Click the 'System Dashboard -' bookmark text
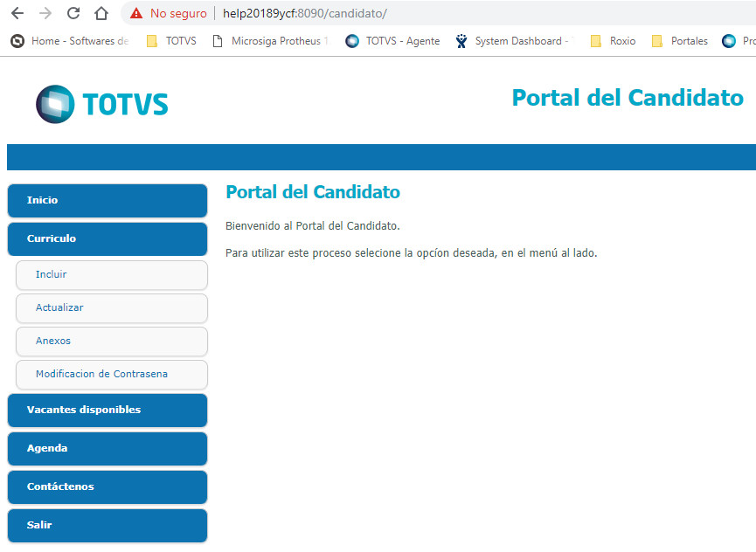This screenshot has height=552, width=756. tap(522, 41)
